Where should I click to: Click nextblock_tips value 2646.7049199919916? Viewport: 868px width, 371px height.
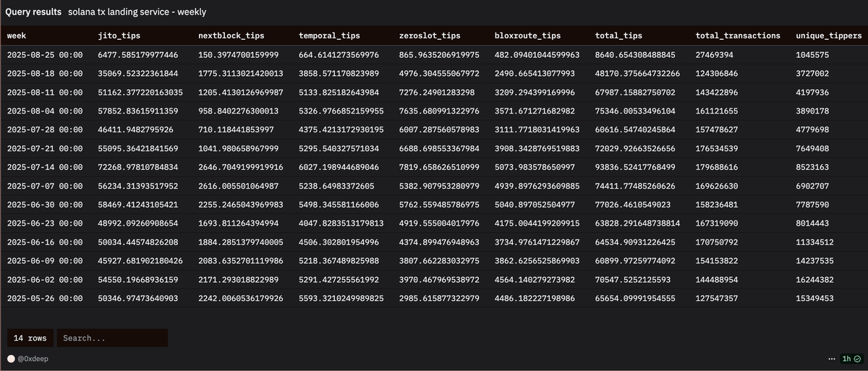(x=241, y=167)
